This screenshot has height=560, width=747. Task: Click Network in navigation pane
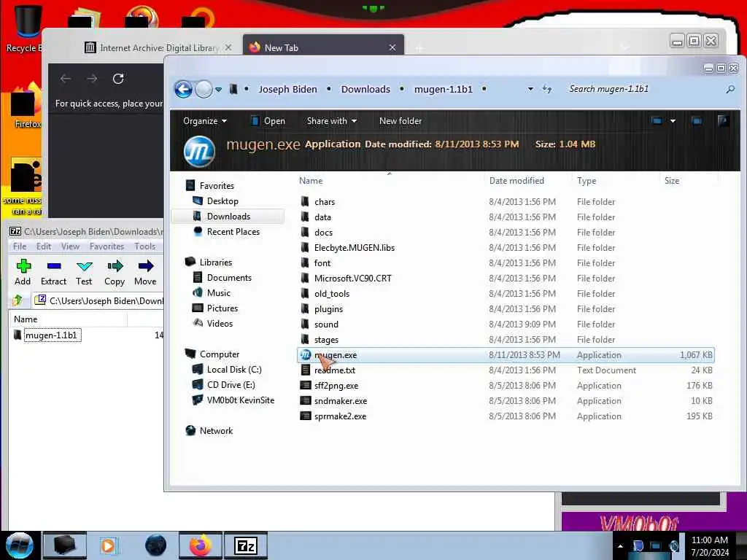(x=216, y=430)
